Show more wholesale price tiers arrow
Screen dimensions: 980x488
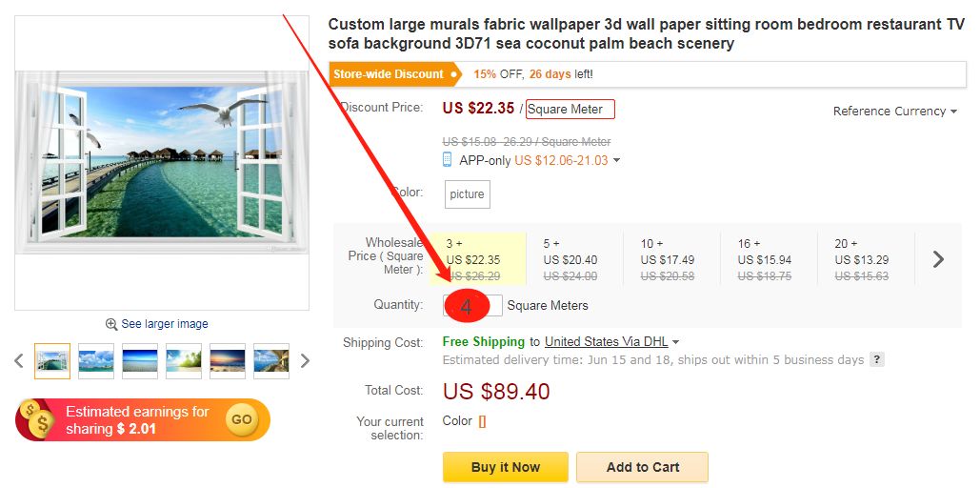pyautogui.click(x=938, y=258)
